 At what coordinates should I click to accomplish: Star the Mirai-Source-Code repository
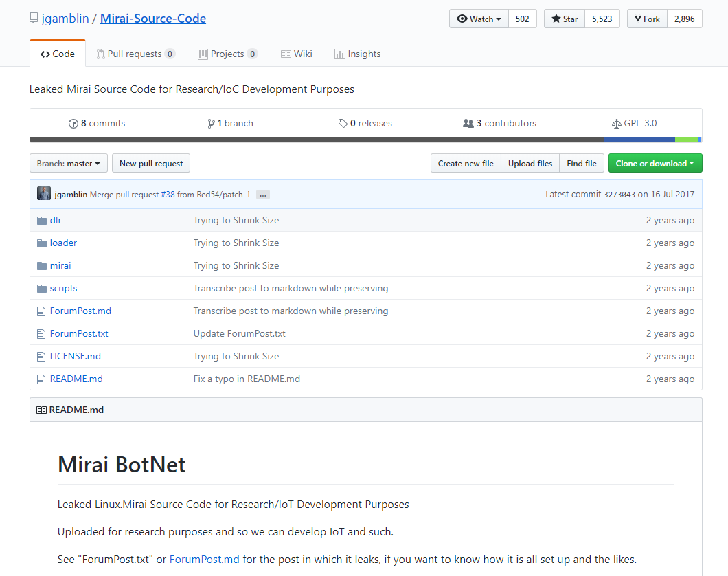point(565,19)
